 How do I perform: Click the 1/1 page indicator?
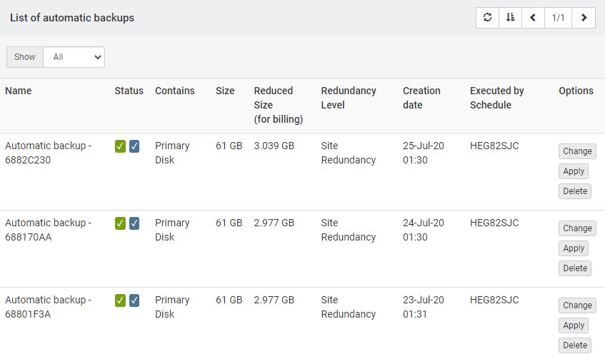coord(558,18)
